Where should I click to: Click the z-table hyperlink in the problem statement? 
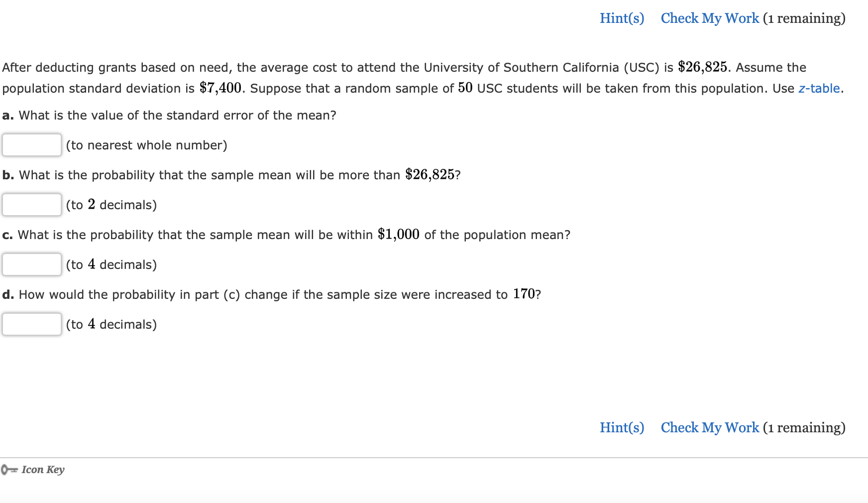click(818, 88)
